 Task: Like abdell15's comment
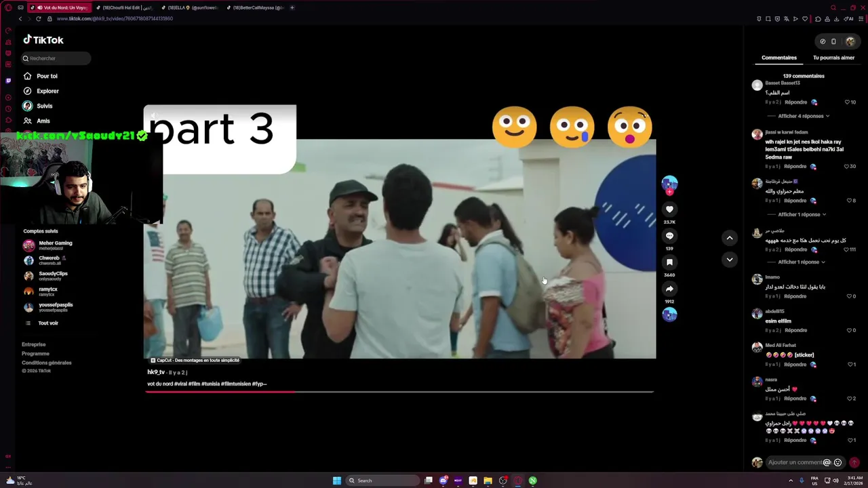click(850, 330)
